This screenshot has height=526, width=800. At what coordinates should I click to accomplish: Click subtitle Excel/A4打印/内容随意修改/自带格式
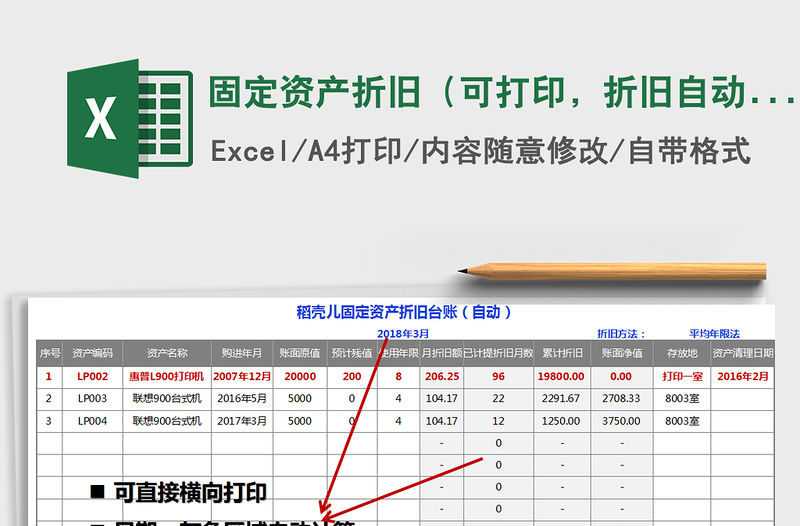481,151
